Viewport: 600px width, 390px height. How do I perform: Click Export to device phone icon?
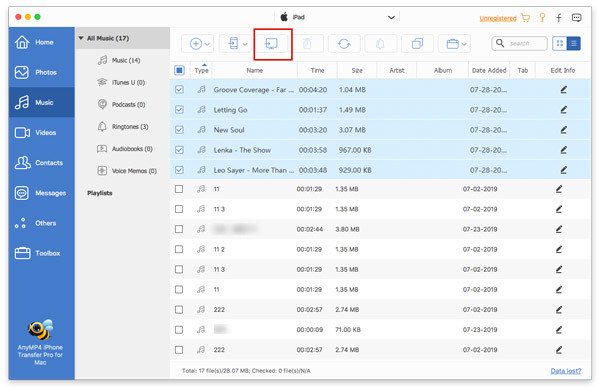233,44
